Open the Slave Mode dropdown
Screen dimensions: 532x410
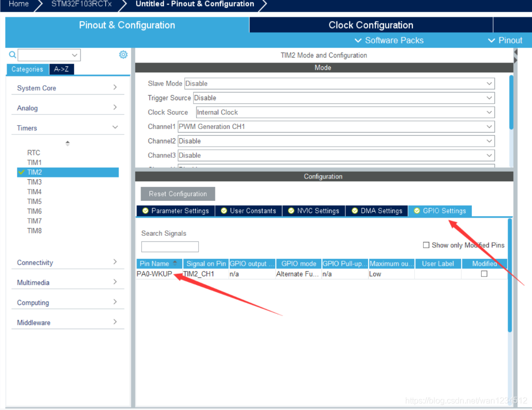tap(339, 83)
